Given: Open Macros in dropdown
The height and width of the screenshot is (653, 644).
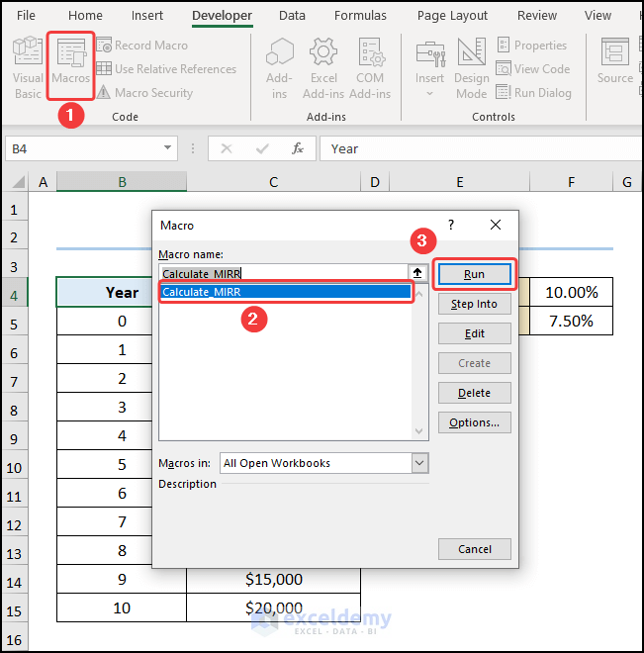Looking at the screenshot, I should pyautogui.click(x=324, y=463).
